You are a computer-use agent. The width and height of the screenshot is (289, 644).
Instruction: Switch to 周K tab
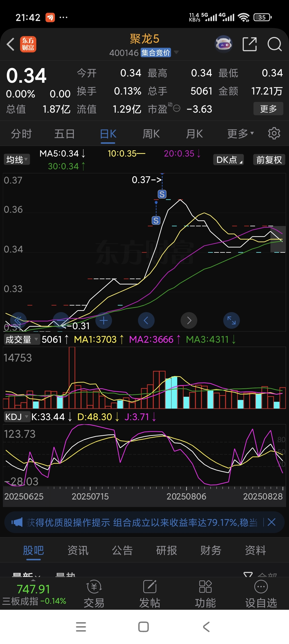click(x=151, y=134)
